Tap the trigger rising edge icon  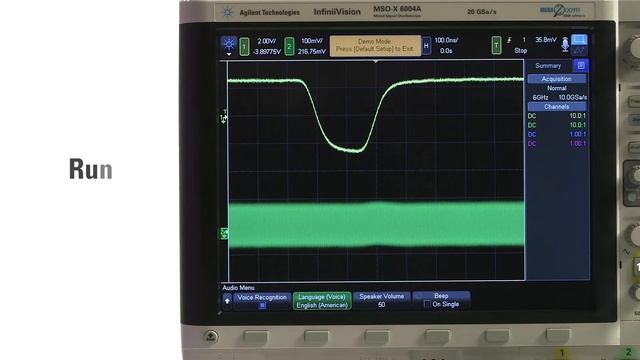[509, 40]
